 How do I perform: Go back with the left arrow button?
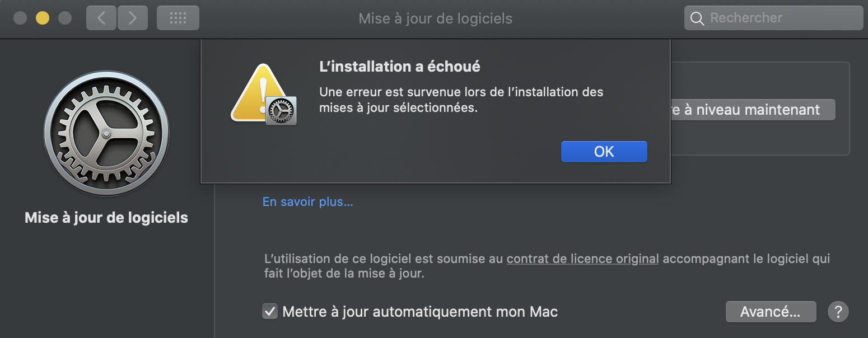point(101,18)
